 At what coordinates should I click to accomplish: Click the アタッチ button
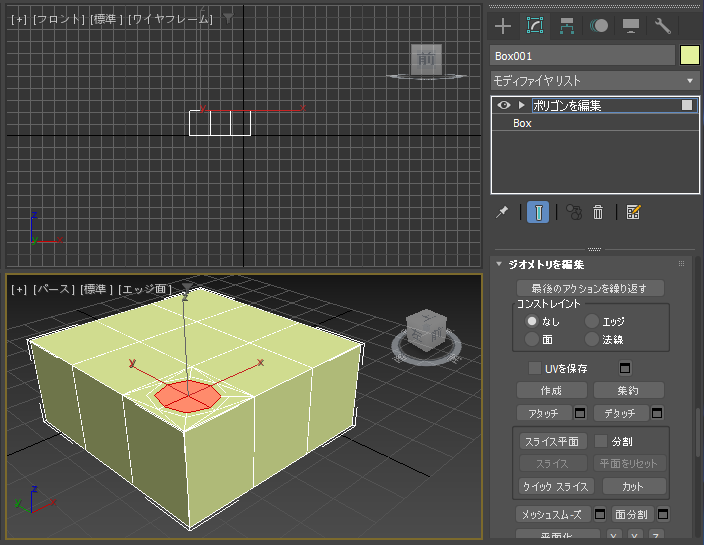pyautogui.click(x=544, y=413)
